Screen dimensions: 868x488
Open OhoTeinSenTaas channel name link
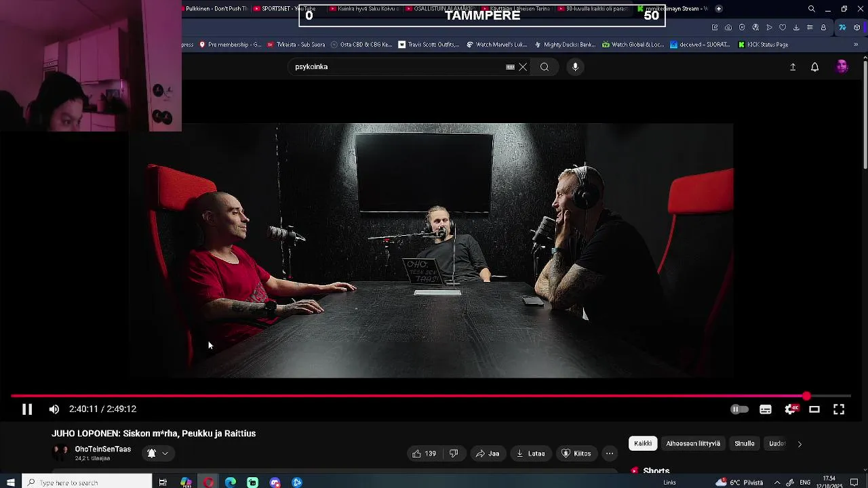point(103,449)
